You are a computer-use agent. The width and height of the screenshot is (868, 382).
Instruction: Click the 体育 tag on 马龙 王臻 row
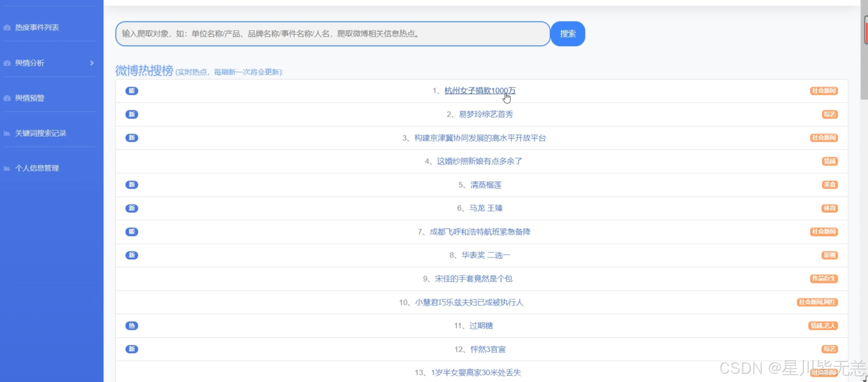(x=829, y=208)
